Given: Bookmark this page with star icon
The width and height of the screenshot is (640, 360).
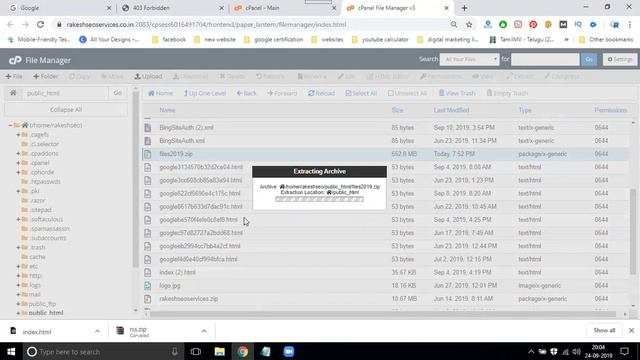Looking at the screenshot, I should (x=469, y=24).
